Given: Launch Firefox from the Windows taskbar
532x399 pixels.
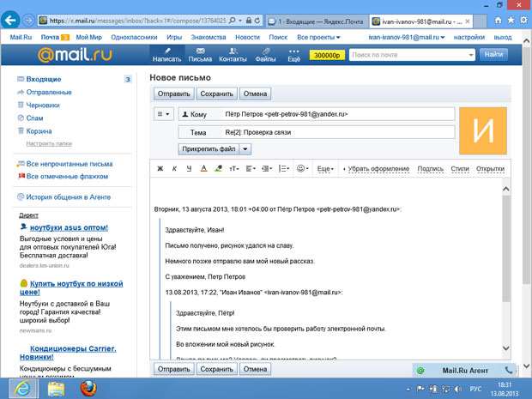Looking at the screenshot, I should click(88, 388).
